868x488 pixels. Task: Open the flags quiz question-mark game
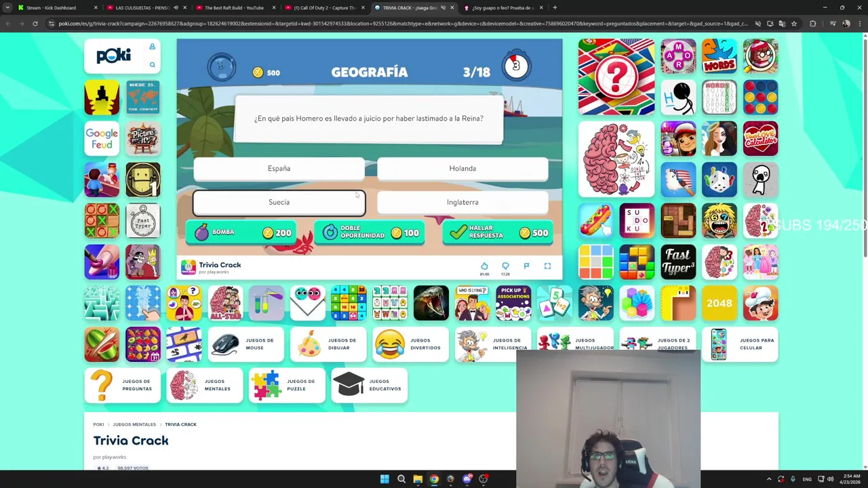(x=616, y=77)
